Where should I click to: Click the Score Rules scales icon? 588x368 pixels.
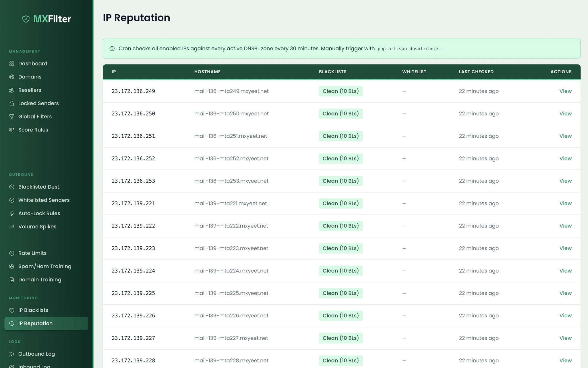(12, 130)
